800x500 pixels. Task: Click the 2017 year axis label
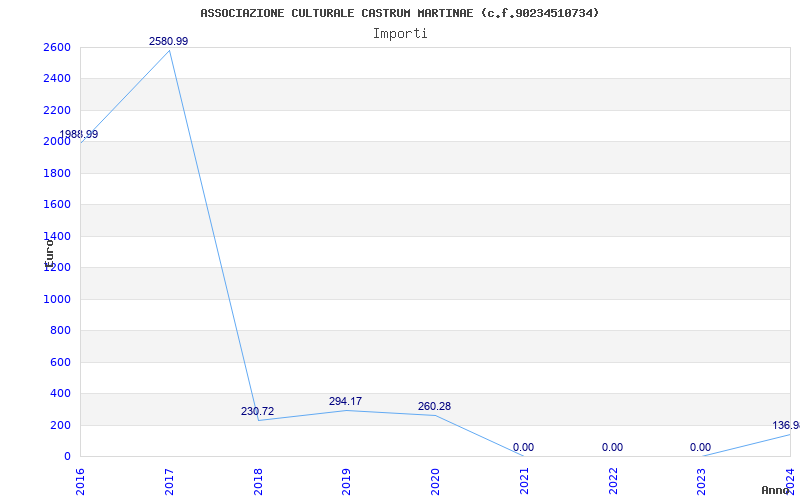pos(169,482)
